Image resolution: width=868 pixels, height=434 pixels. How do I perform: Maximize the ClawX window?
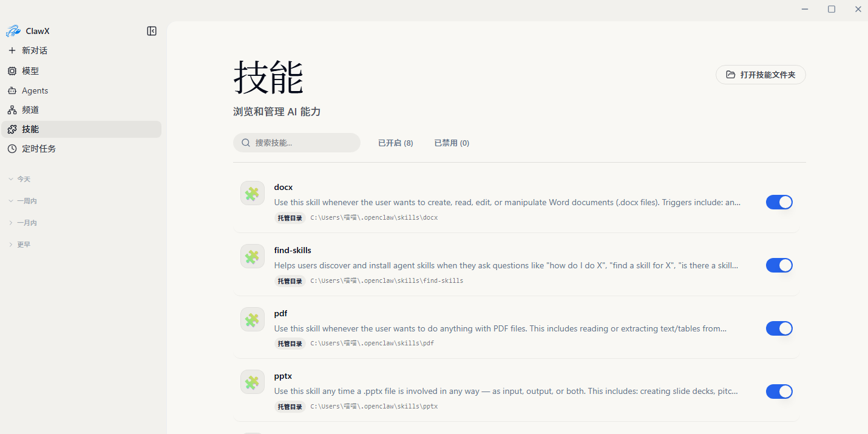832,9
